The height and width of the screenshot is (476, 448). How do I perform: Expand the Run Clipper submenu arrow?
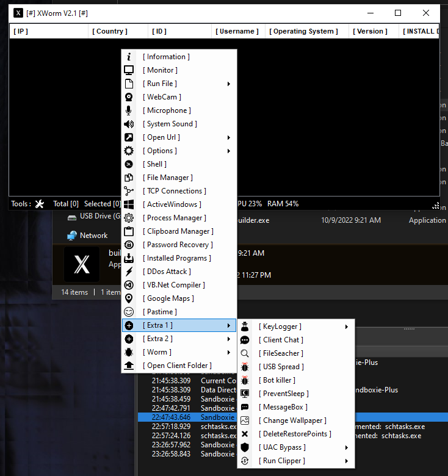346,461
